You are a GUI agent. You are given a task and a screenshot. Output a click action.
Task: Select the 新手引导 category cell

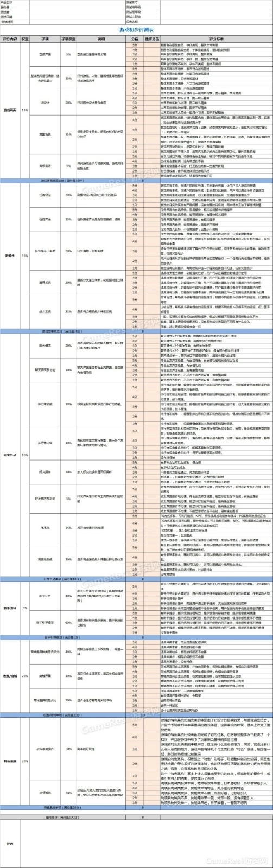point(10,607)
